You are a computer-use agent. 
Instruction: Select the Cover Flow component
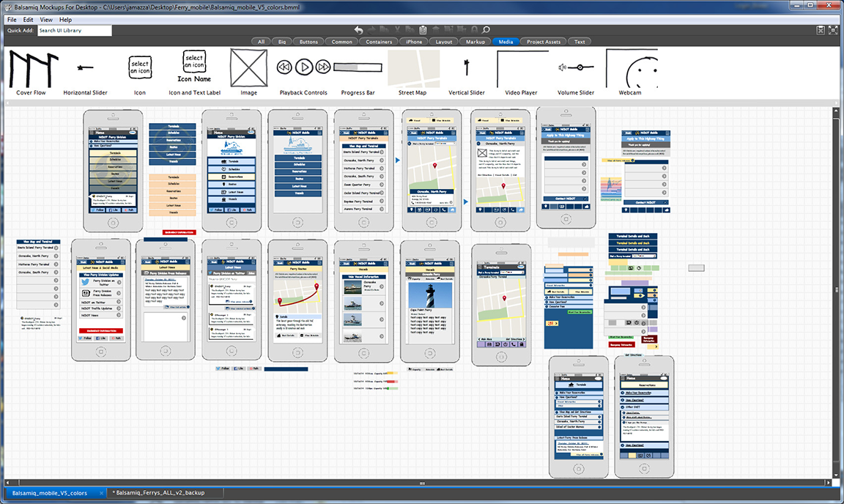[x=31, y=72]
